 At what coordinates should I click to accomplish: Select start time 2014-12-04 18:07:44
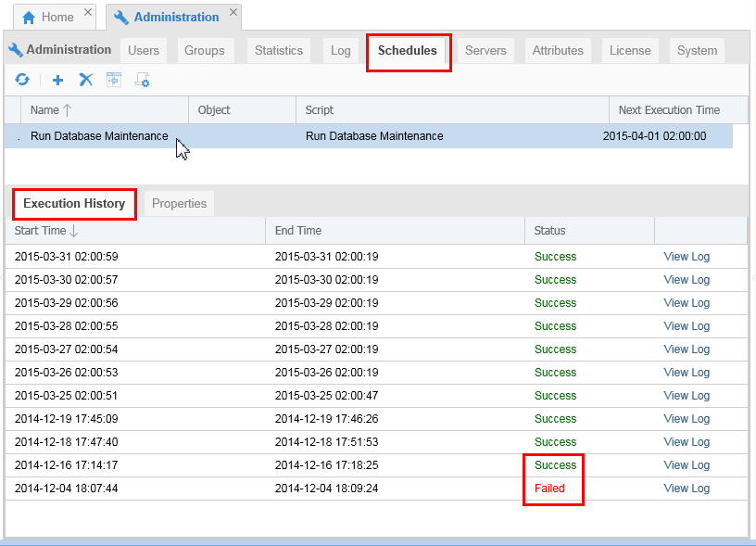tap(66, 489)
